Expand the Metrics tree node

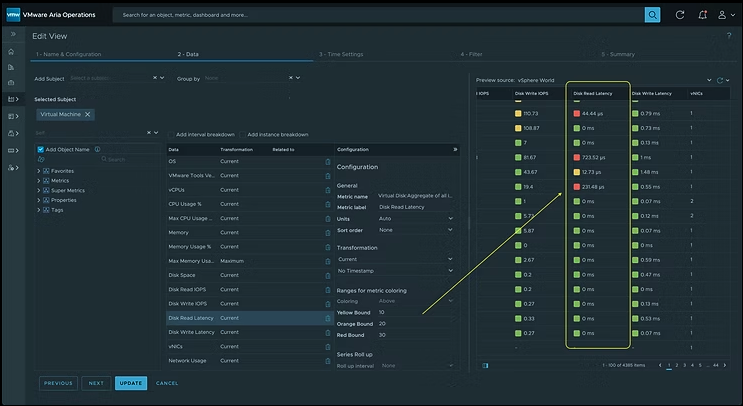(x=38, y=181)
